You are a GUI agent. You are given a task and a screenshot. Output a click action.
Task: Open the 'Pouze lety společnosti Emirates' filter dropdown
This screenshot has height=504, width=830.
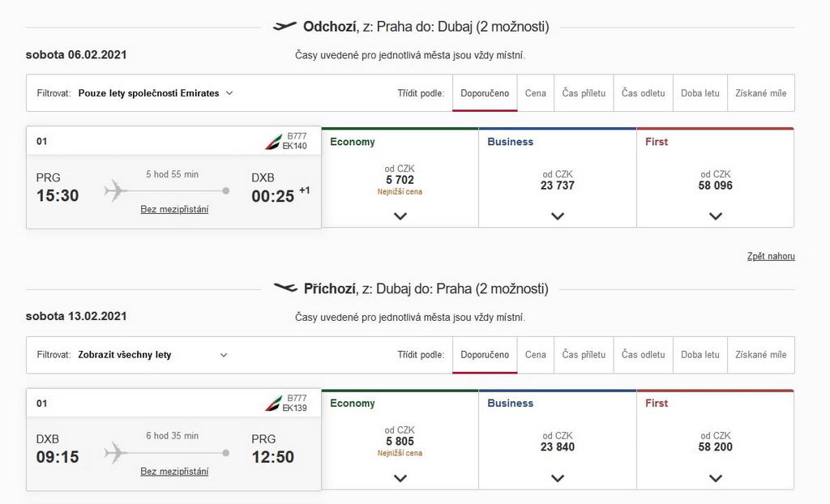tap(156, 93)
